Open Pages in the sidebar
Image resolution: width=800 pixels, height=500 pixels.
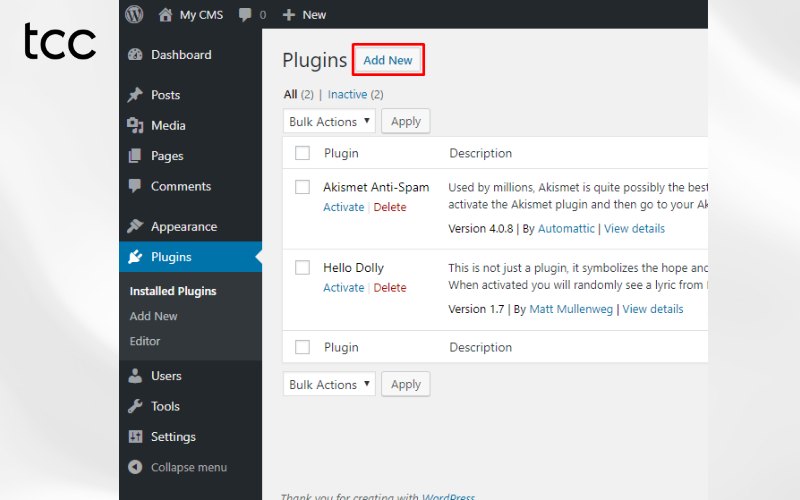pos(167,156)
